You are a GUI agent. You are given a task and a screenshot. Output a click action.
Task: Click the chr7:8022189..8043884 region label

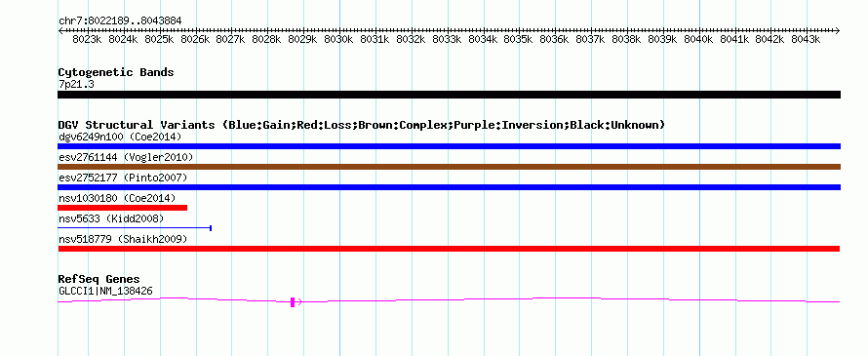click(120, 21)
